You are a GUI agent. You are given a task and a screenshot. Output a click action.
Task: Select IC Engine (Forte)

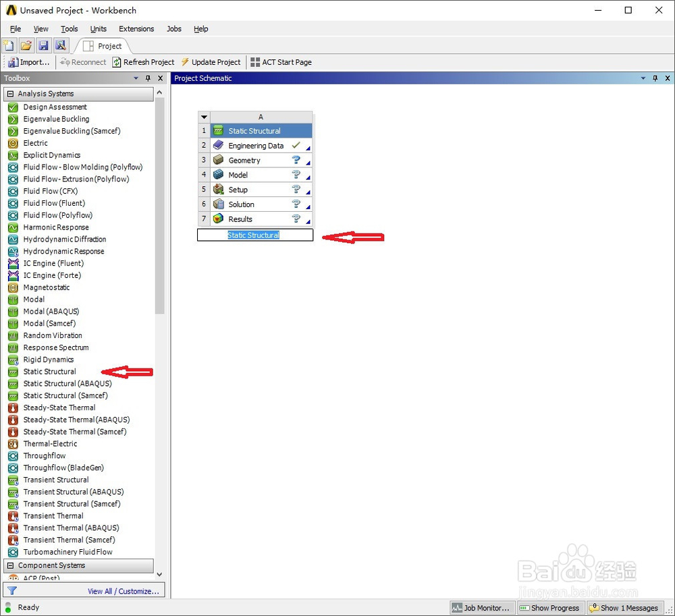tap(52, 275)
